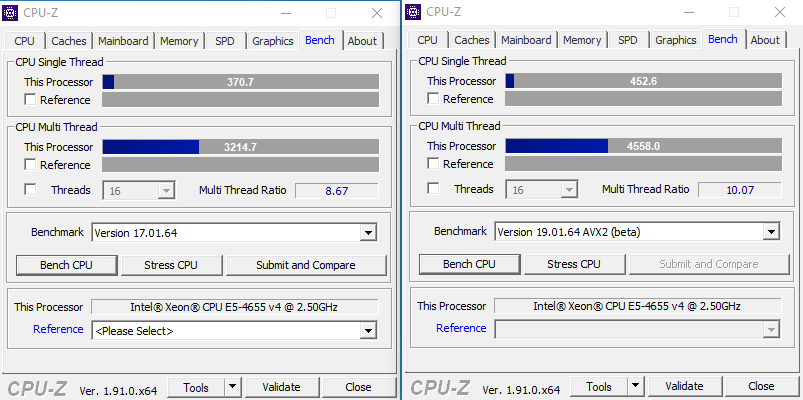Click the CPU-Z app icon in left window title bar

(x=10, y=12)
